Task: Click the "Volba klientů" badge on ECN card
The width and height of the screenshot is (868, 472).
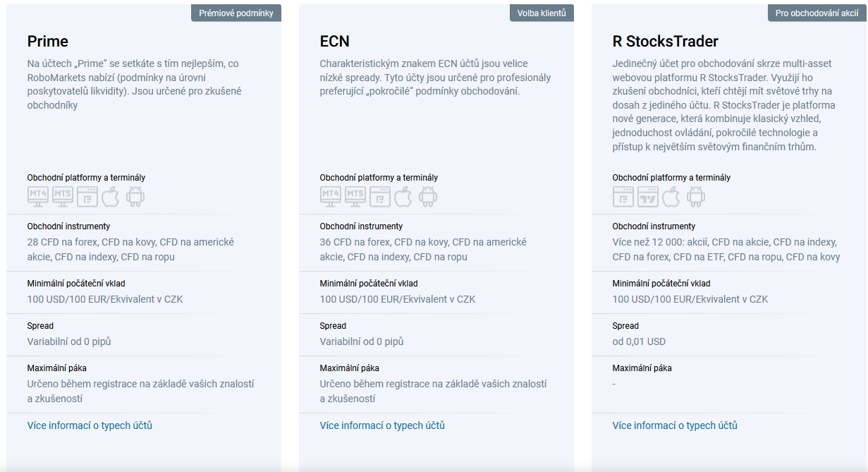Action: point(542,13)
